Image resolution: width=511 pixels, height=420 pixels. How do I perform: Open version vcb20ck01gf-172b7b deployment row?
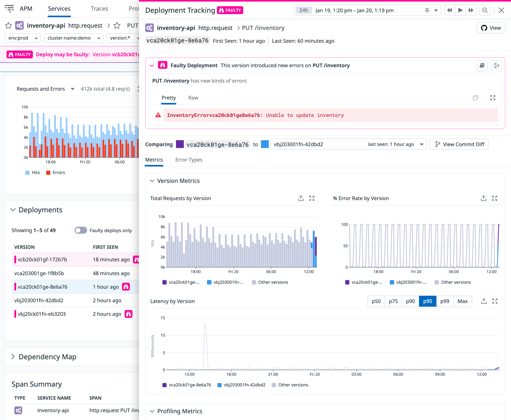[x=76, y=260]
